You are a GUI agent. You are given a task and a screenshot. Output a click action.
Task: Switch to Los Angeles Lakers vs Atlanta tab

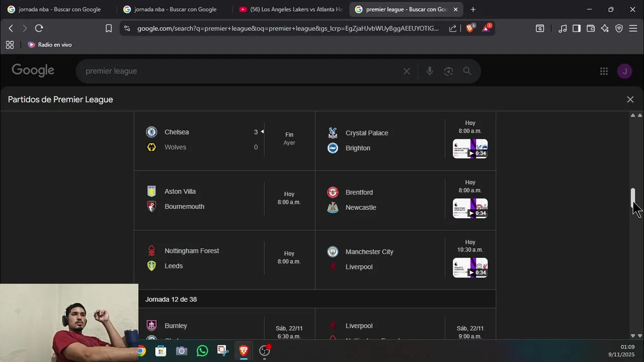click(291, 10)
